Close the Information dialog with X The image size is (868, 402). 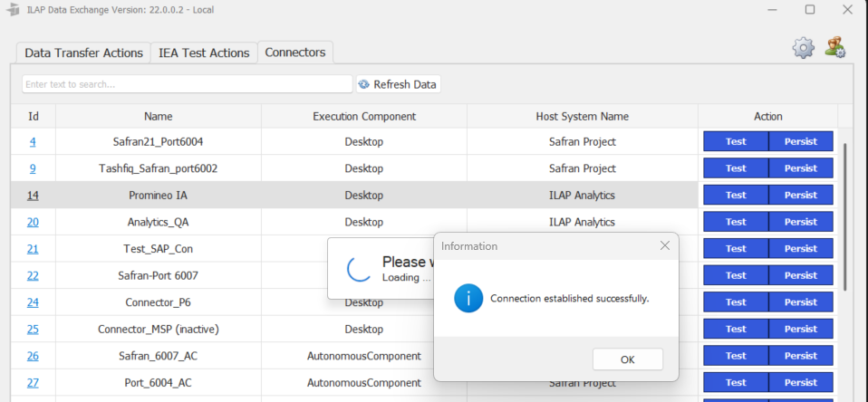click(x=664, y=245)
